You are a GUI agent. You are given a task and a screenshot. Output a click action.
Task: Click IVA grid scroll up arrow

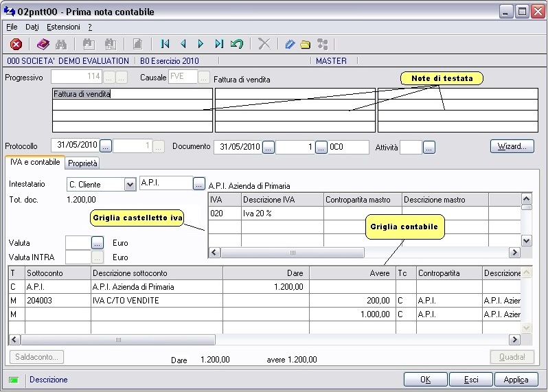(526, 199)
